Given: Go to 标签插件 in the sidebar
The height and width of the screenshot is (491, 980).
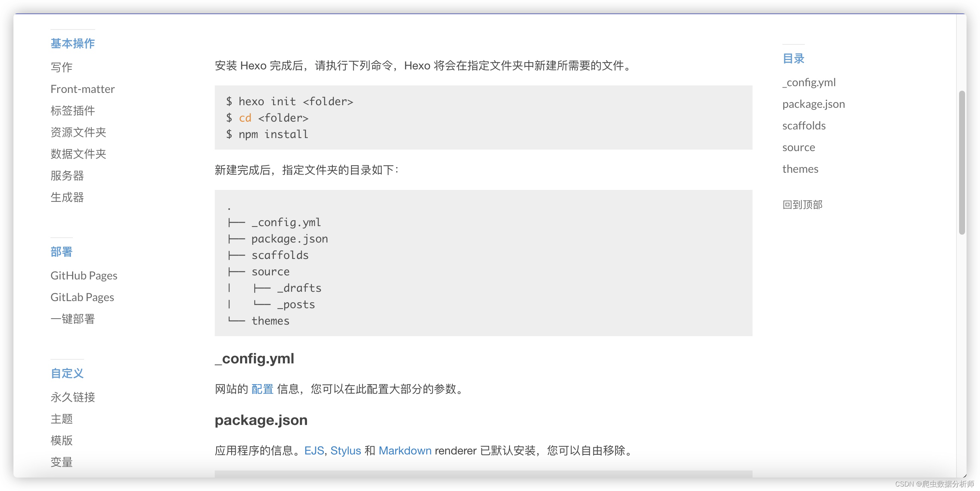Looking at the screenshot, I should 73,110.
